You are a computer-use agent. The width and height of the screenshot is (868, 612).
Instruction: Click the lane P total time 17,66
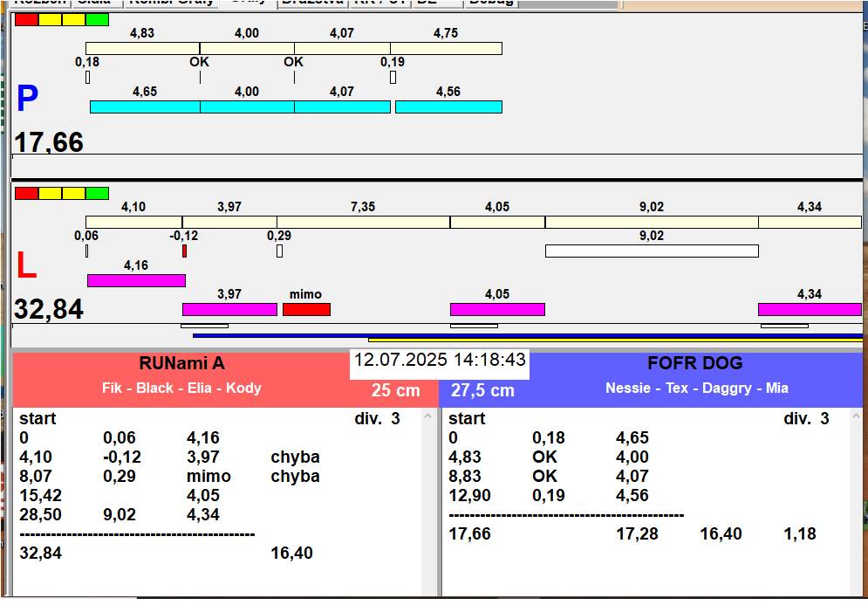click(x=49, y=141)
